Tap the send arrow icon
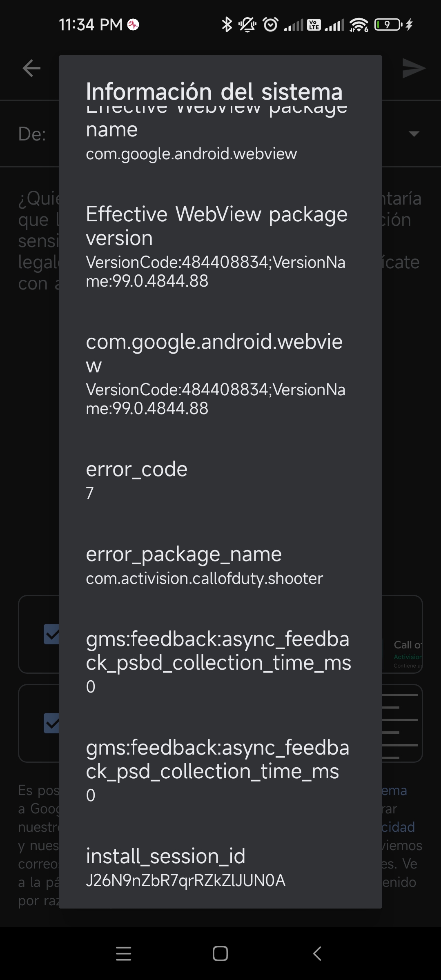The height and width of the screenshot is (980, 441). pyautogui.click(x=414, y=68)
